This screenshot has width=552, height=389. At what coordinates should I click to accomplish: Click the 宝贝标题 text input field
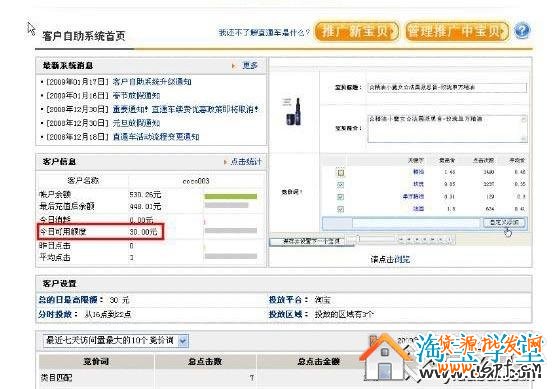tap(447, 87)
